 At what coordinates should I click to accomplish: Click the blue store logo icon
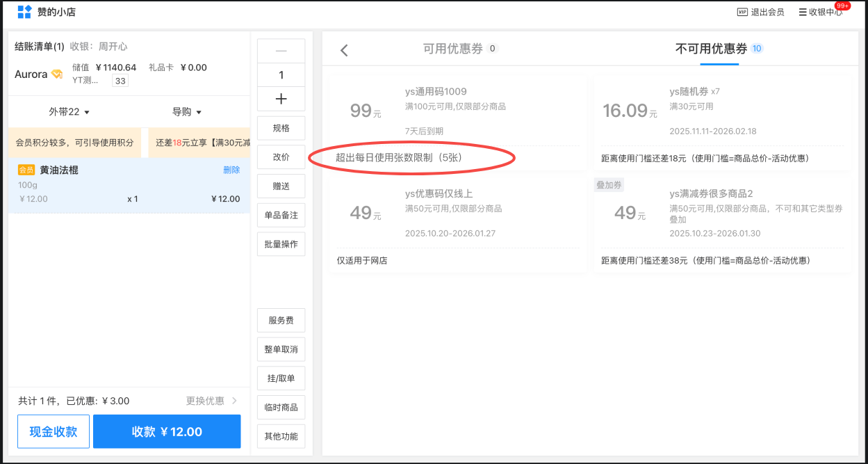pos(24,11)
